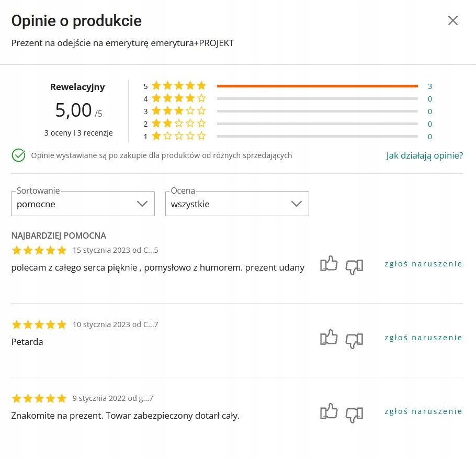Open the 'Jak działają opinie?' link

coord(424,155)
